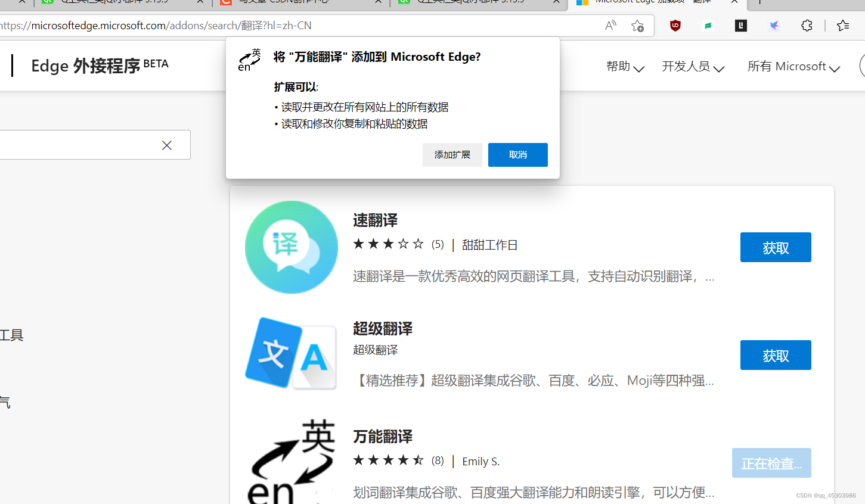Screen dimensions: 865x504
Task: Click the 速翻译 description text
Action: [534, 276]
